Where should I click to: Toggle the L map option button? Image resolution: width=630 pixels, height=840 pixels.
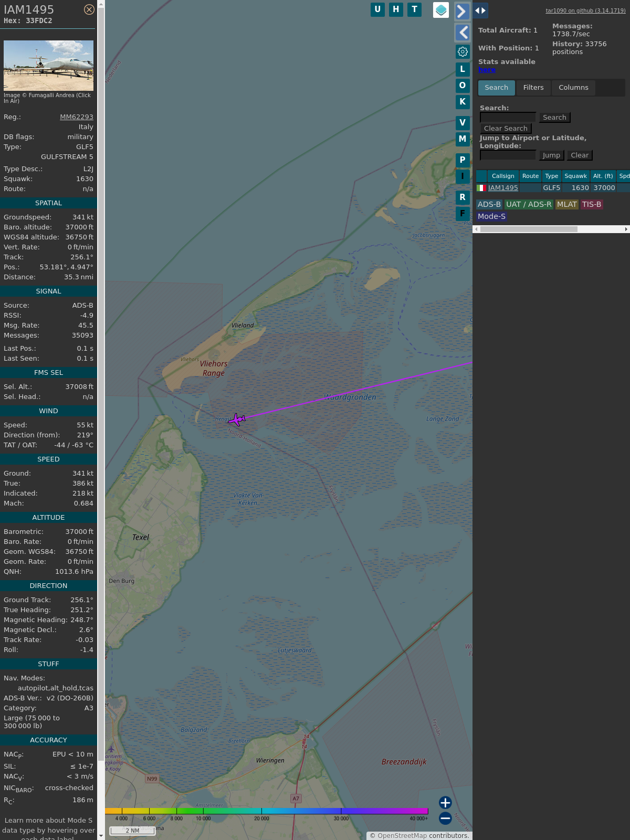[x=463, y=69]
